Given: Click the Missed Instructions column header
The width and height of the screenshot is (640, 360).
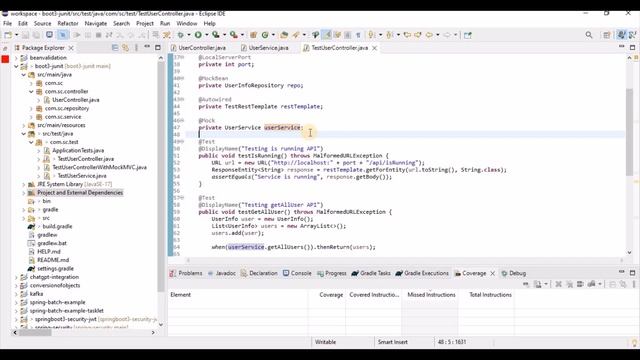Looking at the screenshot, I should (x=431, y=295).
